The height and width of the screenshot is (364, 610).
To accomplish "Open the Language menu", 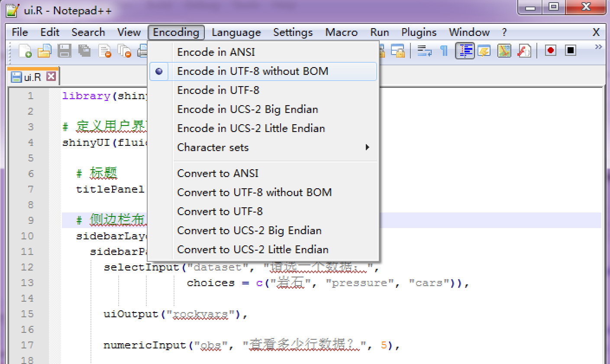I will 236,32.
